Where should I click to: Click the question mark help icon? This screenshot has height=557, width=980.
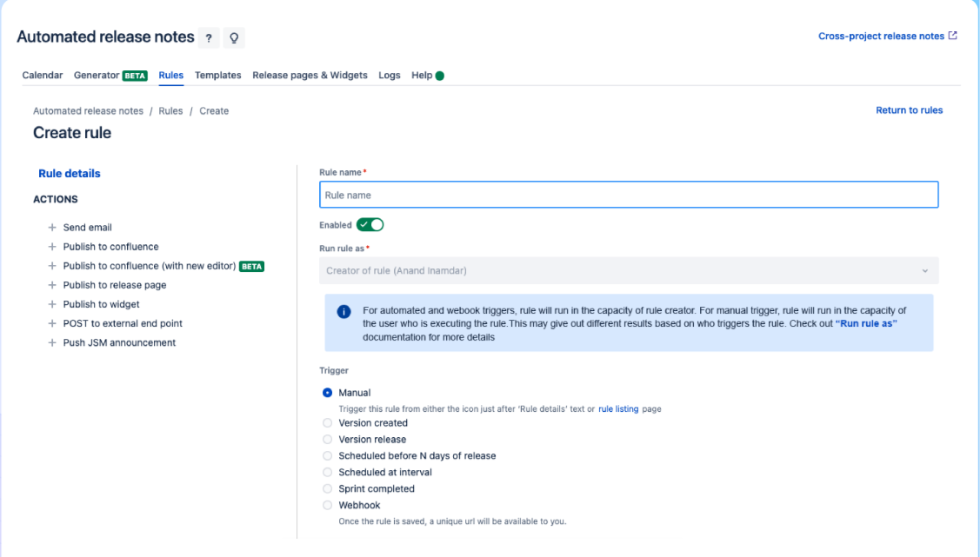click(209, 38)
